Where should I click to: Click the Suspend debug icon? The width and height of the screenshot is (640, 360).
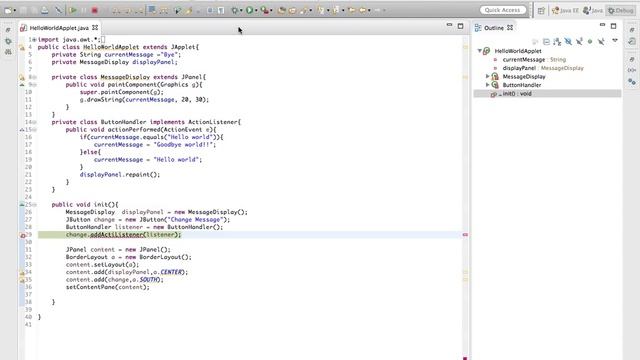point(84,10)
